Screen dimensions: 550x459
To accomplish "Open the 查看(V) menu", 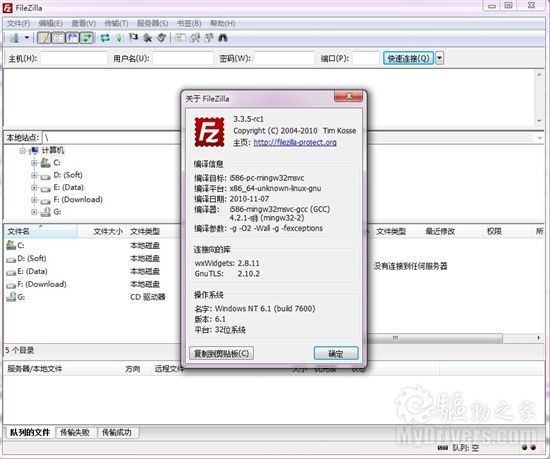I will (x=83, y=23).
